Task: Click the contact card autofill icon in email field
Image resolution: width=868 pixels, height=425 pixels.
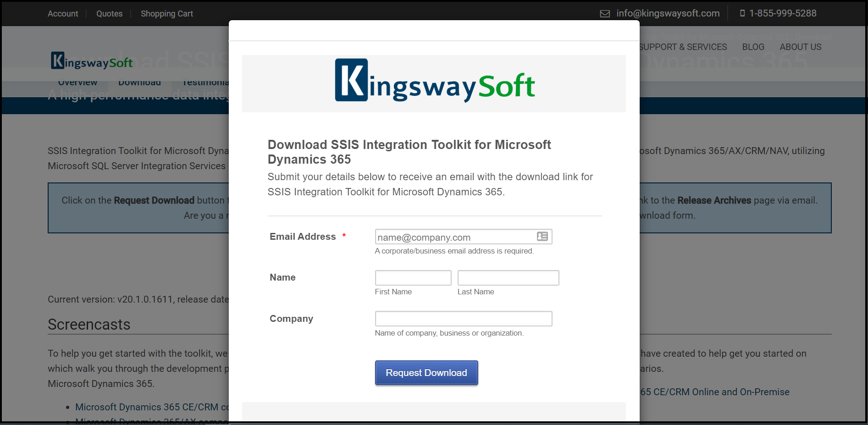Action: click(x=542, y=236)
